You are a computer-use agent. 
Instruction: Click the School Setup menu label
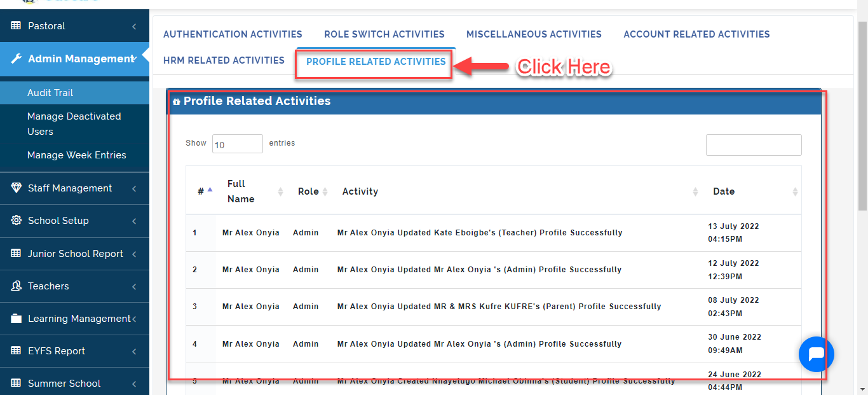pyautogui.click(x=58, y=221)
